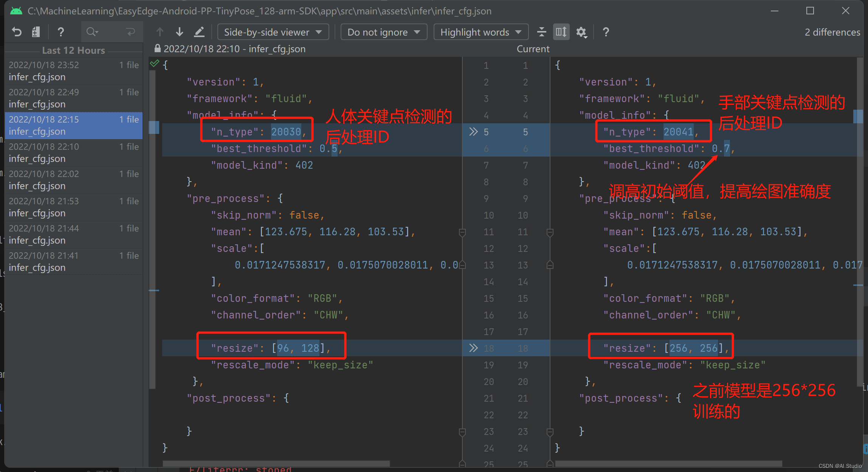Select the create patch icon
This screenshot has width=868, height=472.
(x=36, y=32)
